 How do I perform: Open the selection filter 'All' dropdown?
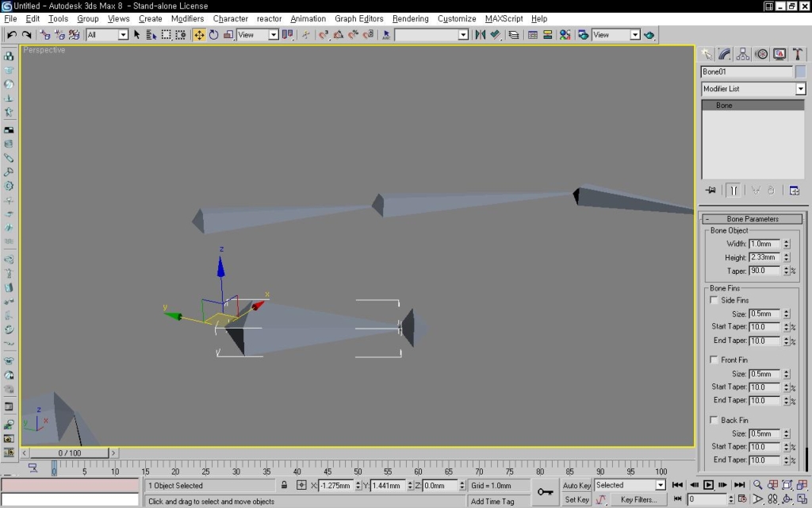tap(123, 35)
